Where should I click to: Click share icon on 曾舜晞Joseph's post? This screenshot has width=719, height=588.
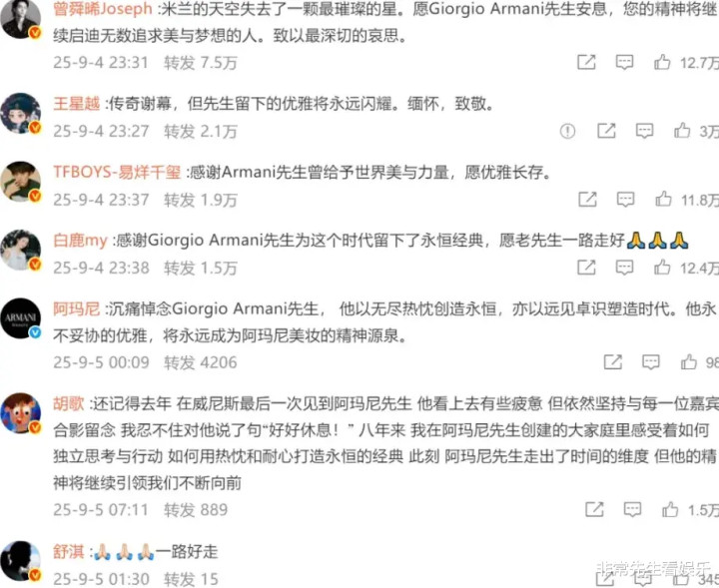(x=586, y=62)
